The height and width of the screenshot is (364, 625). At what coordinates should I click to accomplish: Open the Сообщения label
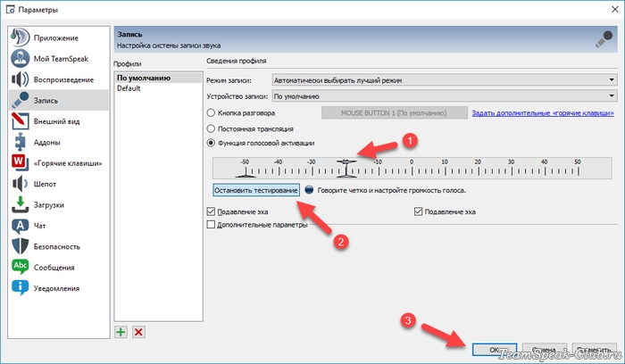(x=54, y=268)
